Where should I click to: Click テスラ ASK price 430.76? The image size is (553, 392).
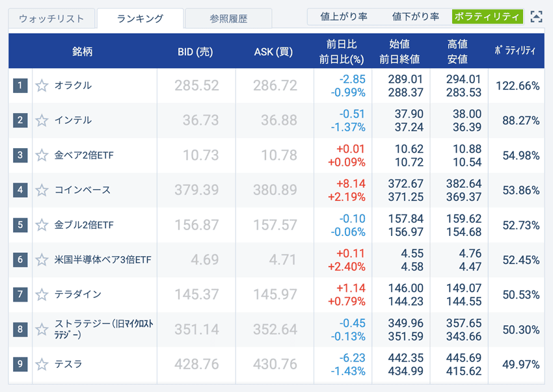pyautogui.click(x=275, y=364)
